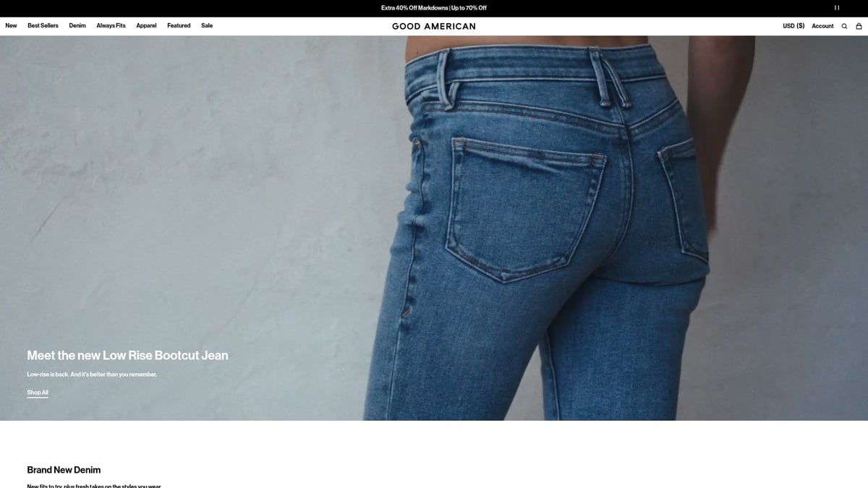868x488 pixels.
Task: Open the Sale menu
Action: click(x=207, y=26)
